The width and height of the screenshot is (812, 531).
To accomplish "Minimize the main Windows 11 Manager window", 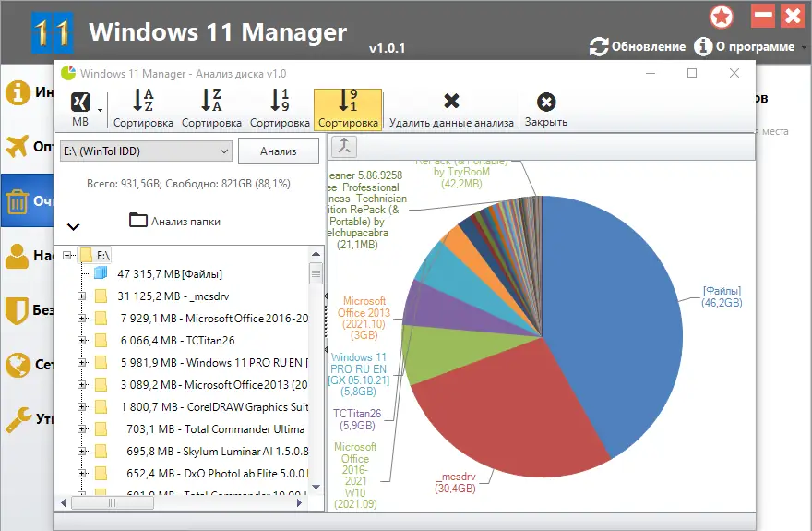I will coord(763,16).
